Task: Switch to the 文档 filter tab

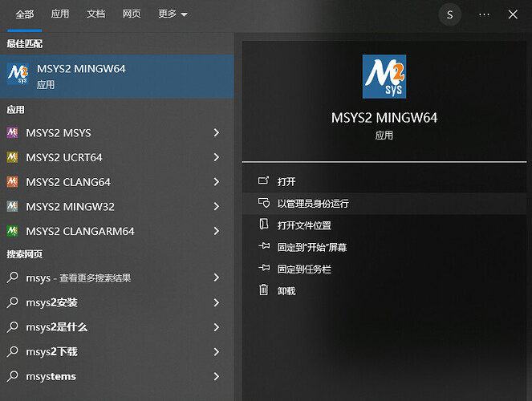Action: pos(95,14)
